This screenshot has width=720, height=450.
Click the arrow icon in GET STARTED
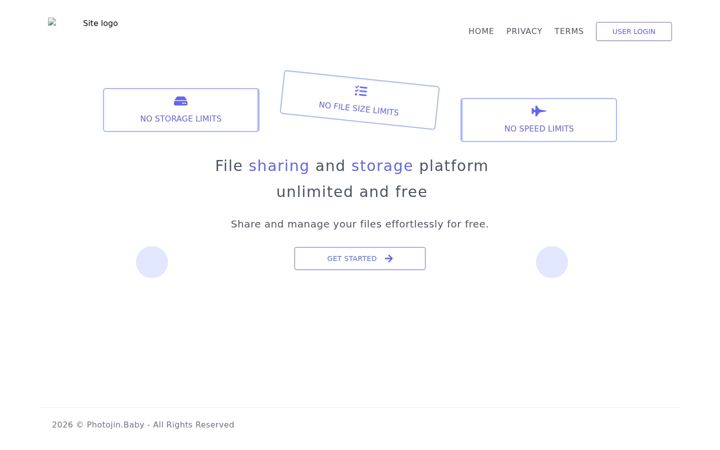[389, 259]
